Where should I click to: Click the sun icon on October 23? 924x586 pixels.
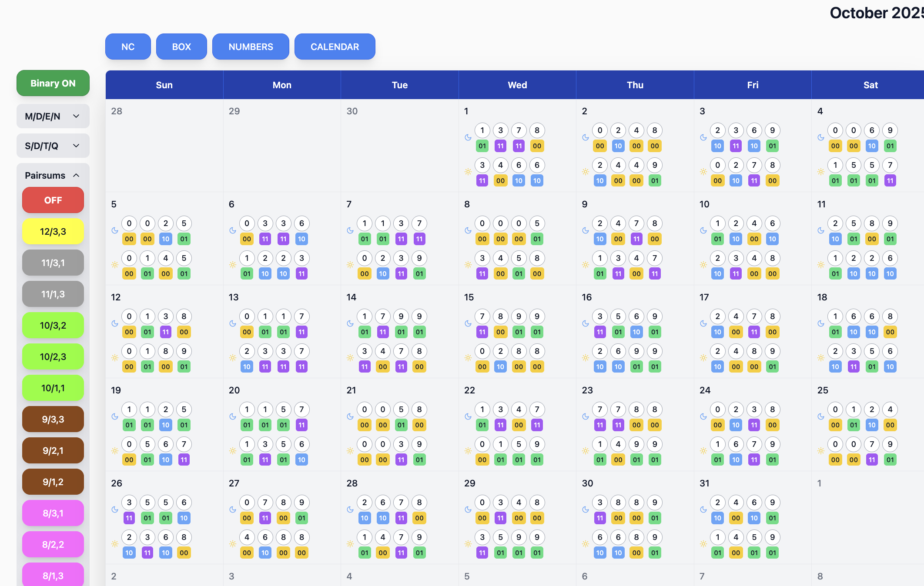coord(586,451)
